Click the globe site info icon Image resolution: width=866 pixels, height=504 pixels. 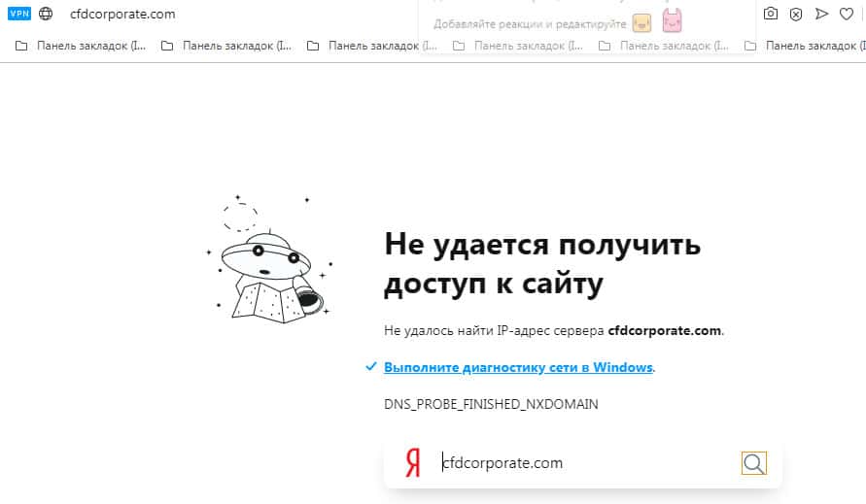point(46,15)
